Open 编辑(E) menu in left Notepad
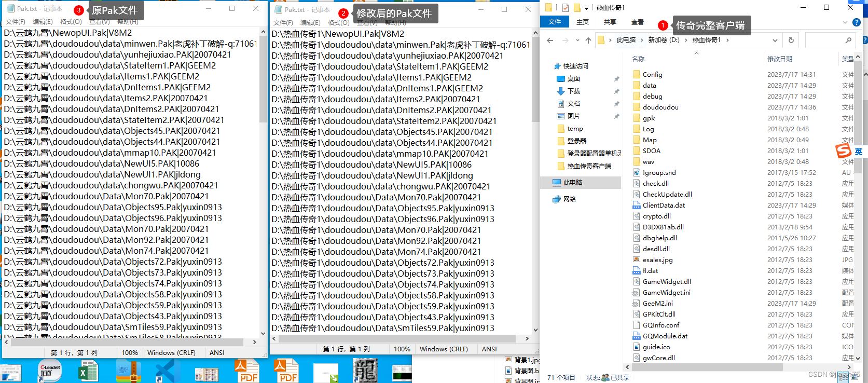Screen dimensions: 868x383 43,22
